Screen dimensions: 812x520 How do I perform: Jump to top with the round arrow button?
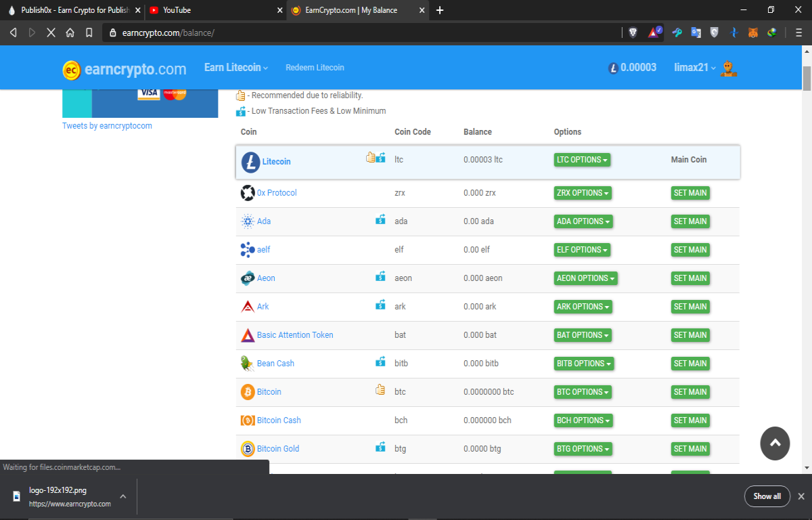[x=775, y=443]
